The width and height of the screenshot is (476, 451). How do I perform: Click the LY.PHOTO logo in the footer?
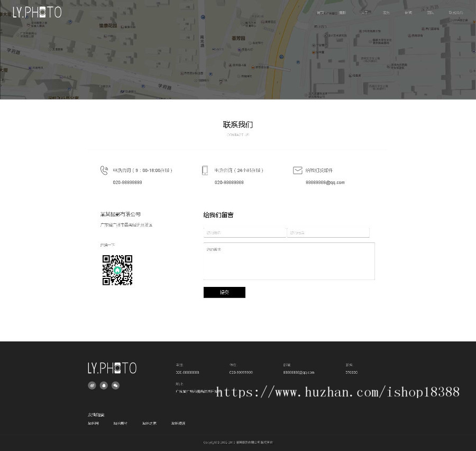(112, 367)
